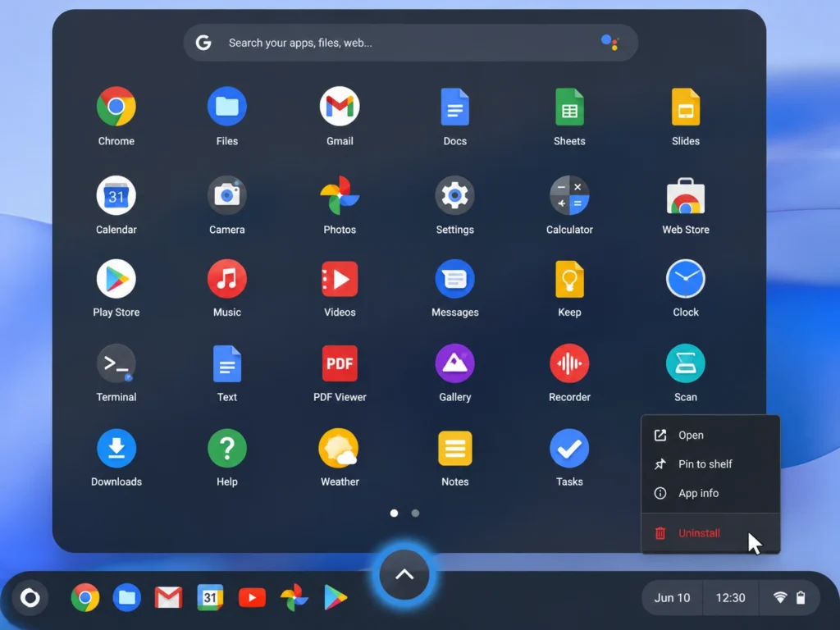
Task: Open Chrome from the shelf
Action: point(85,597)
